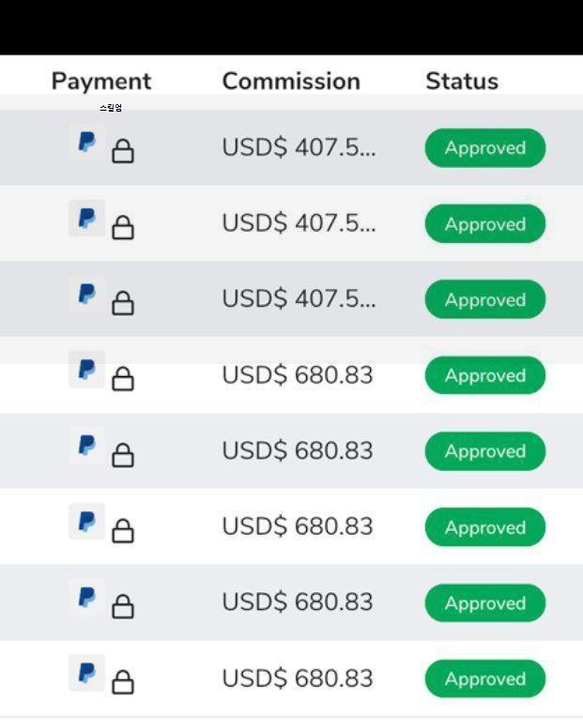The height and width of the screenshot is (728, 583).
Task: Click the lock icon in the fourth row
Action: click(x=123, y=379)
